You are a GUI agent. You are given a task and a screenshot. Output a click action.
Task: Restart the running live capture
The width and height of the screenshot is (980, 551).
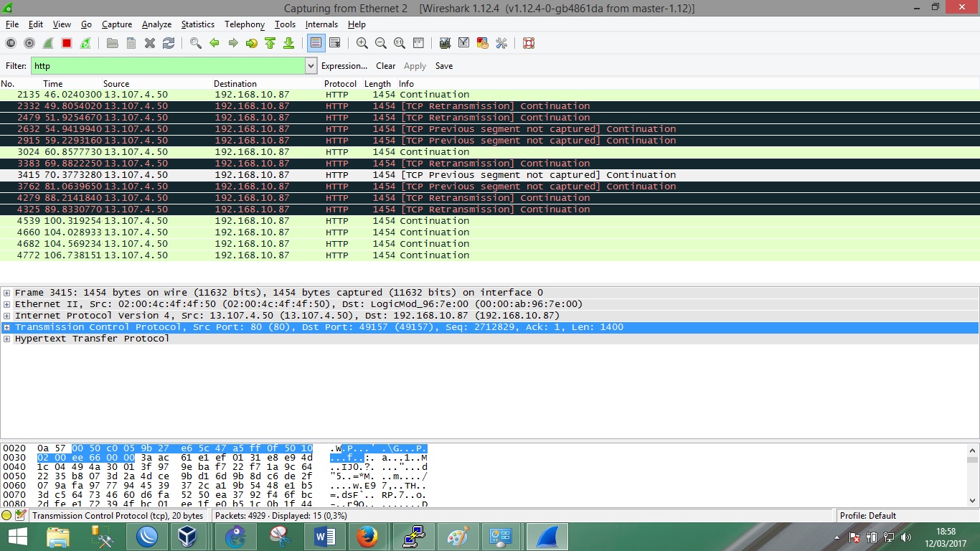pyautogui.click(x=85, y=43)
